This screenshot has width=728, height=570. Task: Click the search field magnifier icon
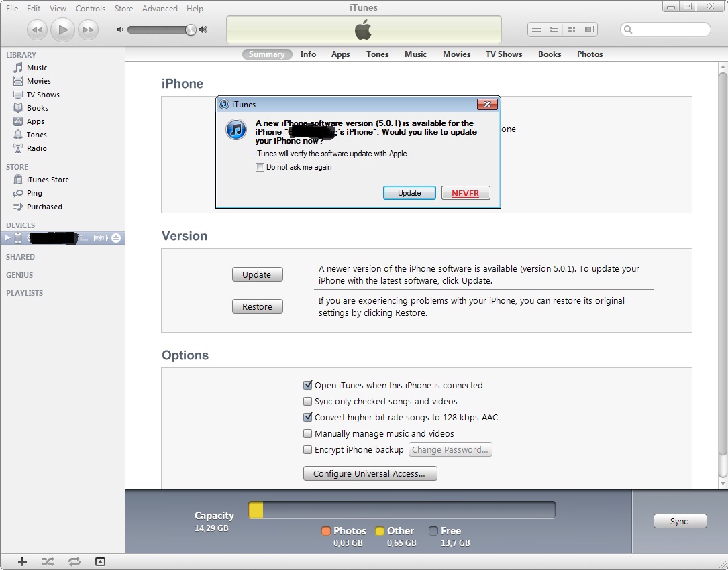(628, 30)
